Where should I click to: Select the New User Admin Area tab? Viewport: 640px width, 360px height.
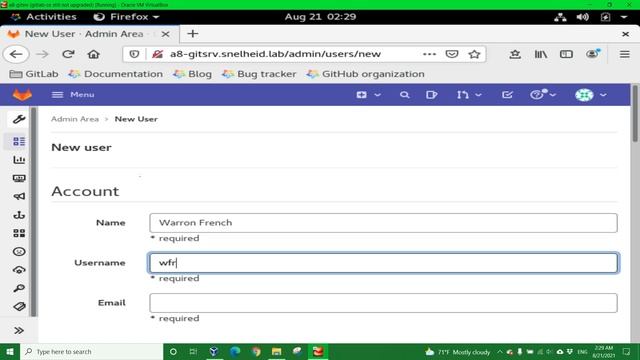pyautogui.click(x=90, y=34)
